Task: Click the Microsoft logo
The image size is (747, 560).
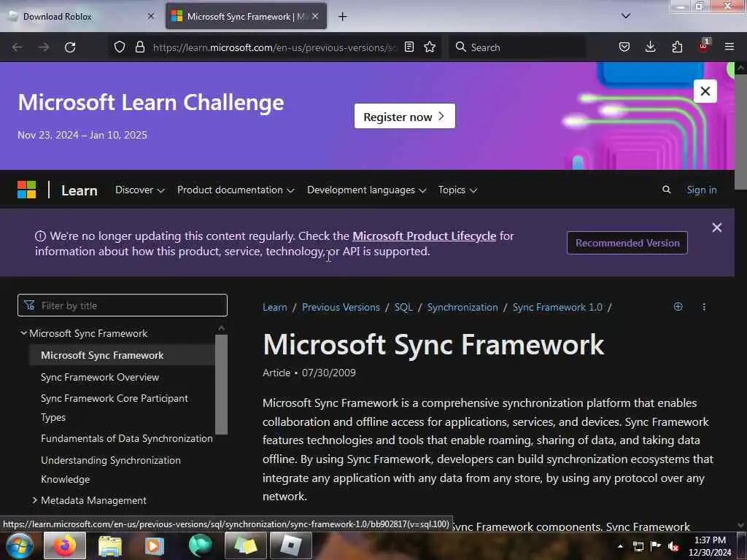Action: (x=27, y=190)
